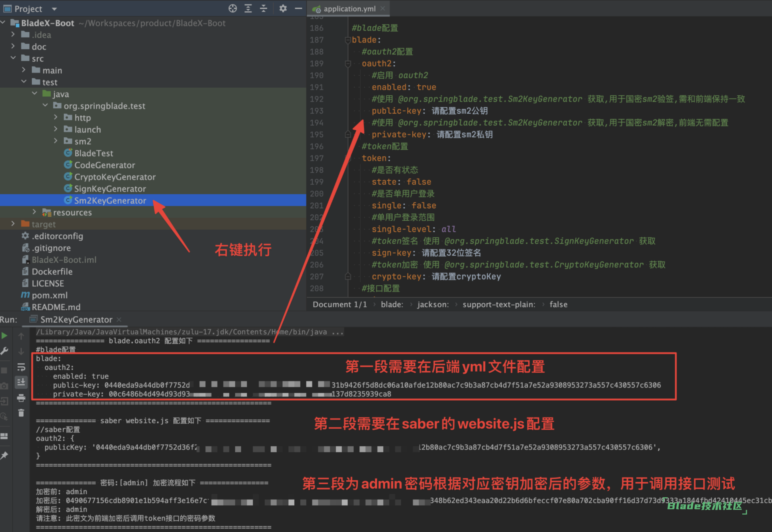This screenshot has height=532, width=772.
Task: Click 'Document 1/1' in breadcrumb
Action: pos(339,305)
